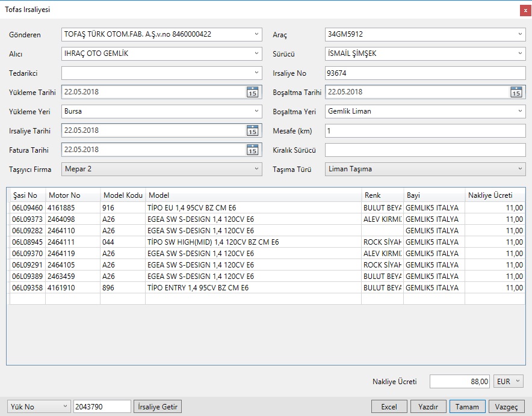Select chassis number 06L09291 cell
This screenshot has width=532, height=416.
(x=28, y=265)
